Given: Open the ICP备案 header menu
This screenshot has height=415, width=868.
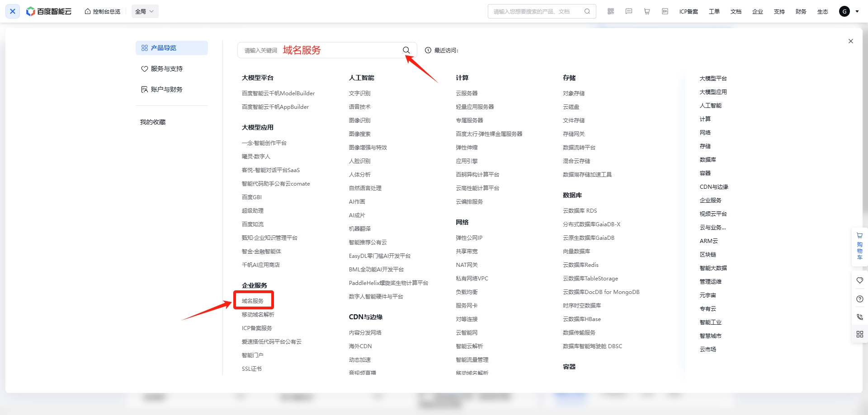Looking at the screenshot, I should click(x=689, y=12).
